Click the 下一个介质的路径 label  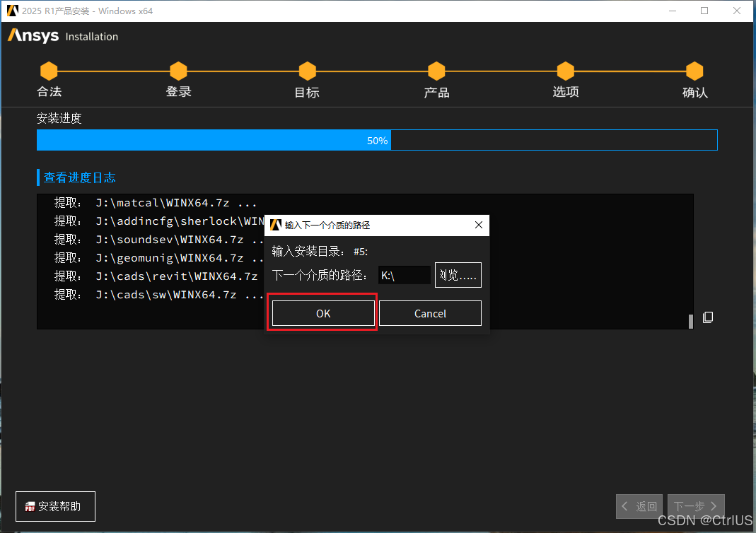(x=319, y=275)
